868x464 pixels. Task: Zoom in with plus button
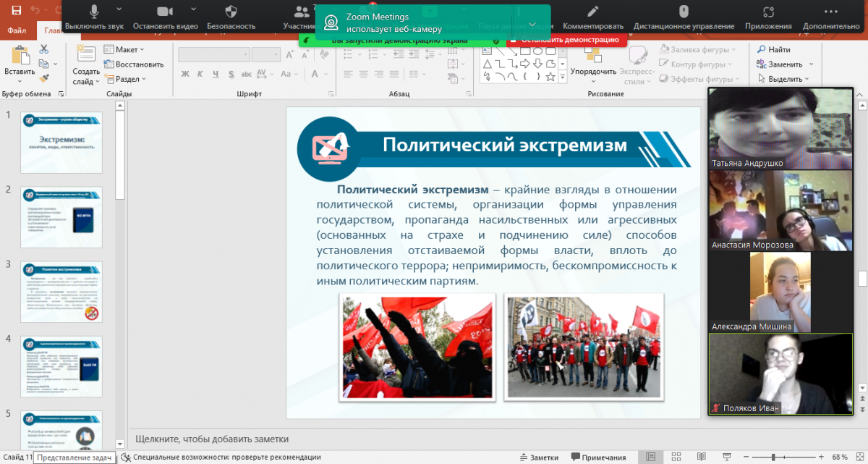click(x=822, y=457)
